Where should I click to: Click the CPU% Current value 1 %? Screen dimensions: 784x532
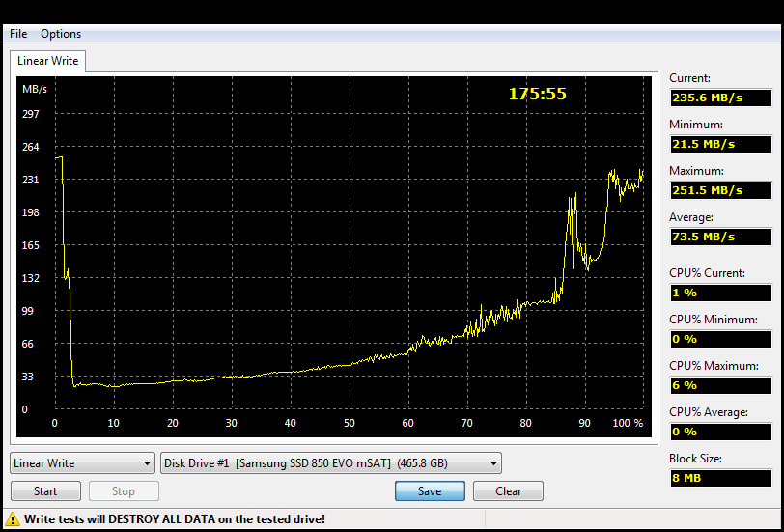720,293
